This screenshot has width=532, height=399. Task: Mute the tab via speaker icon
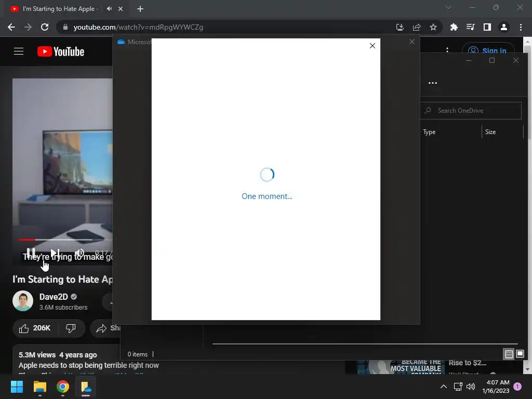pyautogui.click(x=109, y=9)
